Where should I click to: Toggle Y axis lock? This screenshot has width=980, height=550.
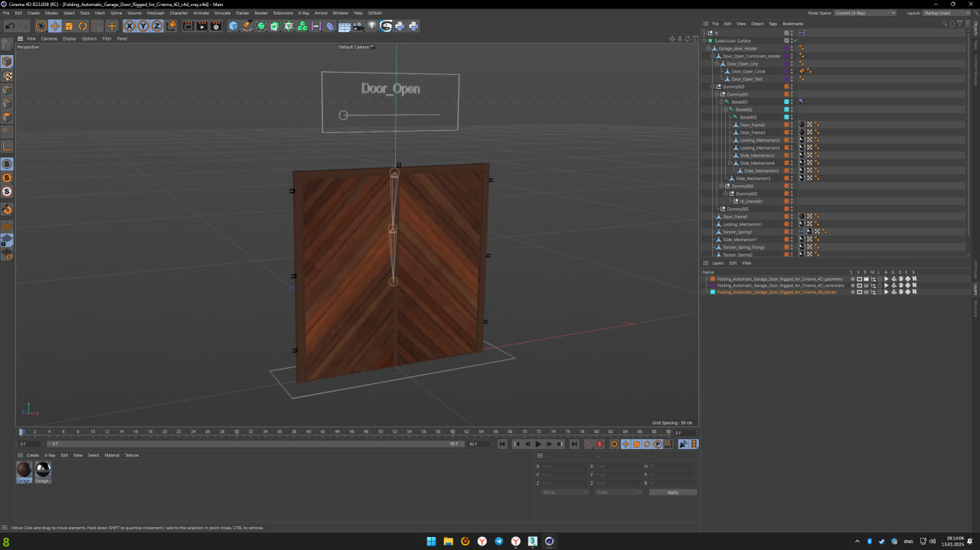[143, 26]
